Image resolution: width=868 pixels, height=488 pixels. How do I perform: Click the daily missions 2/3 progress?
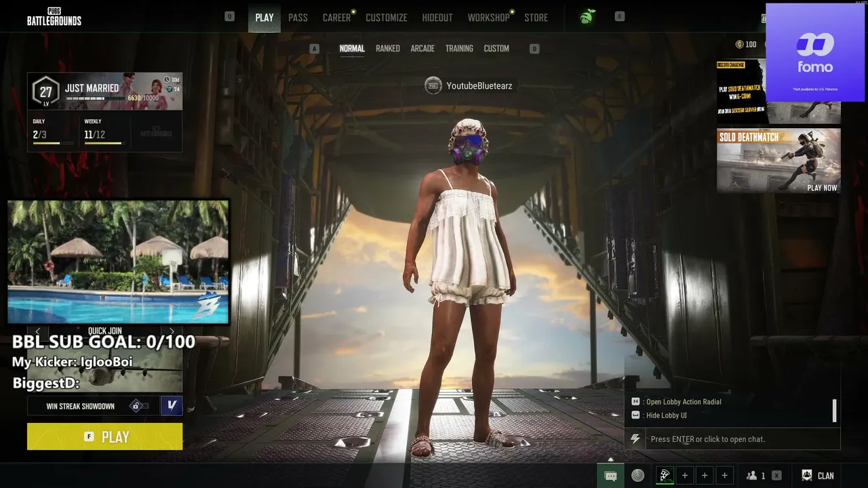53,134
